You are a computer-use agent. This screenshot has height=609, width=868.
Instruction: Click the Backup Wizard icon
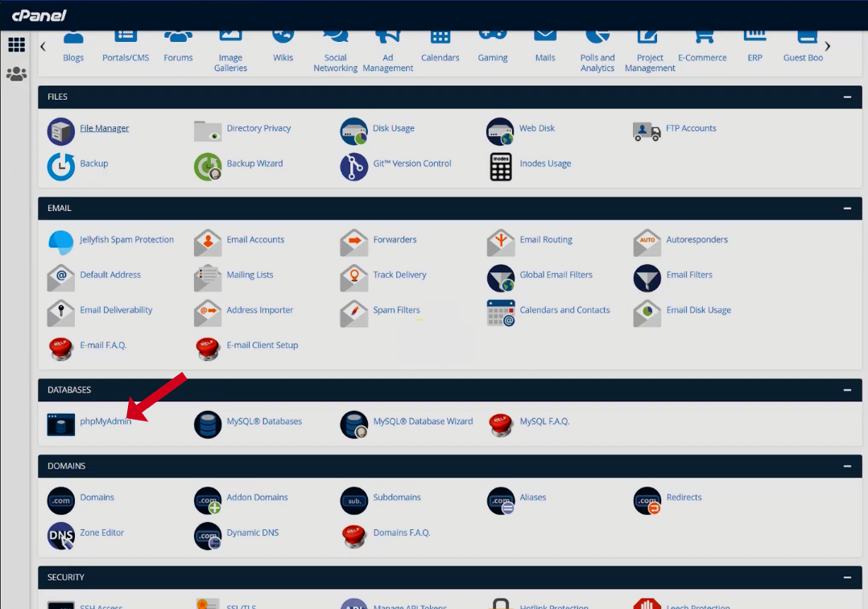[x=208, y=167]
